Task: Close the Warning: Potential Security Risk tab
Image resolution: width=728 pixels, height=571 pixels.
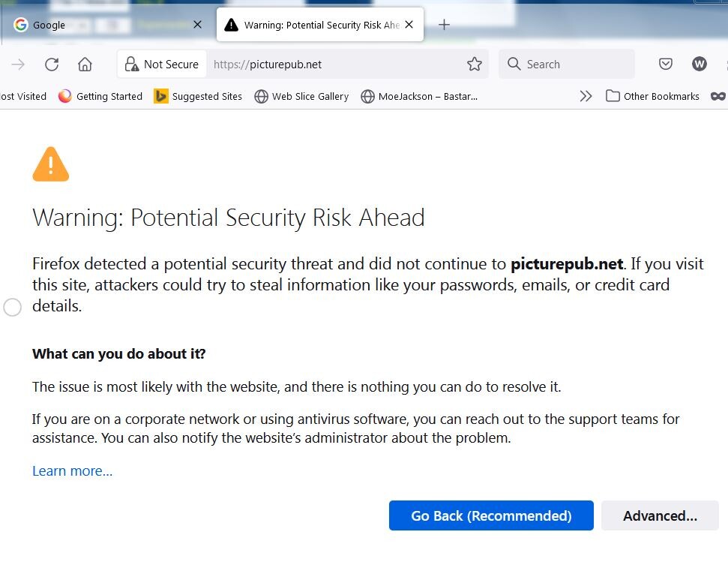Action: click(x=409, y=25)
